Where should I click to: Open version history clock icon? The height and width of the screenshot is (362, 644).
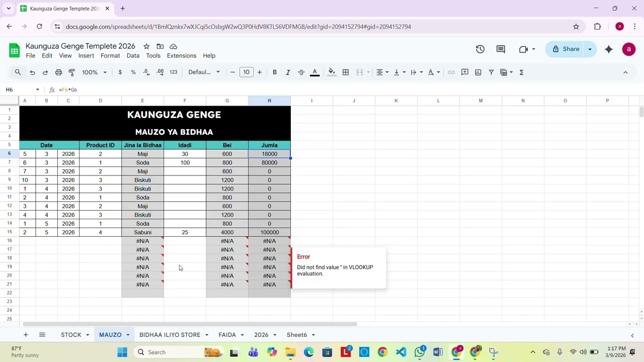pos(480,49)
